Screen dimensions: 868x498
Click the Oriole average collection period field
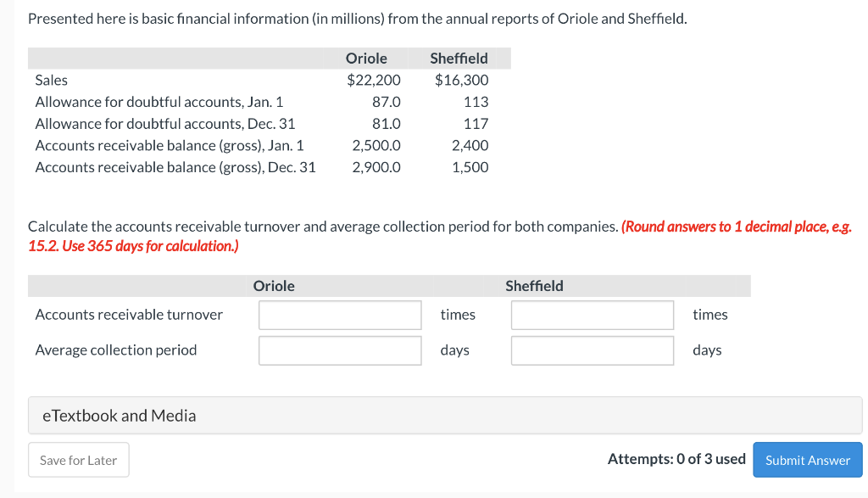point(339,350)
